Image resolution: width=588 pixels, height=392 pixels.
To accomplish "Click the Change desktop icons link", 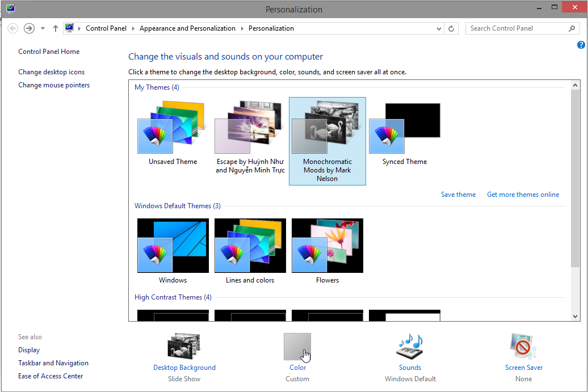I will (x=51, y=72).
